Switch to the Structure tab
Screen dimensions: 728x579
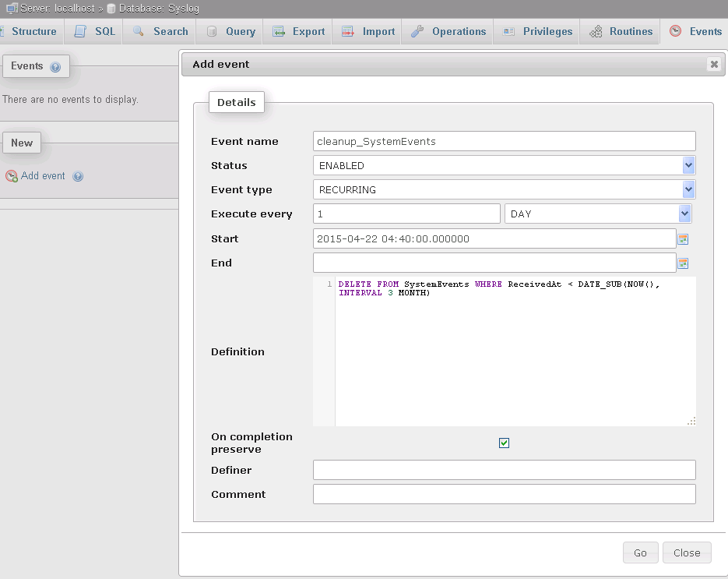30,32
